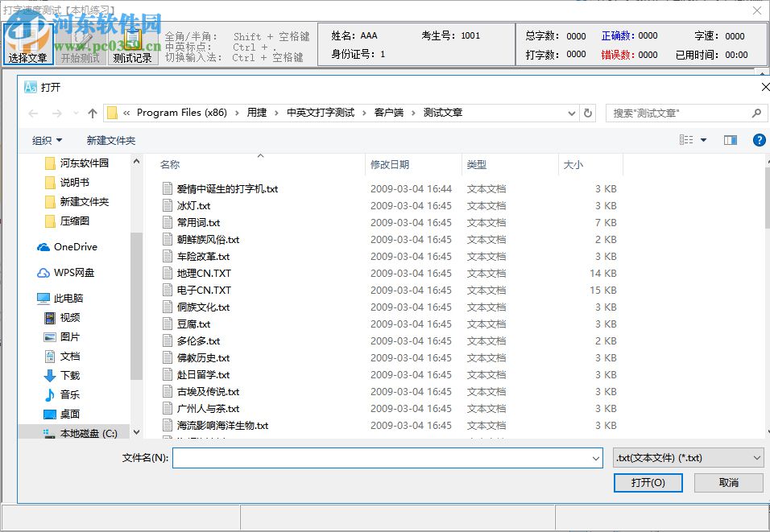Click the 取消 cancel button

[727, 483]
